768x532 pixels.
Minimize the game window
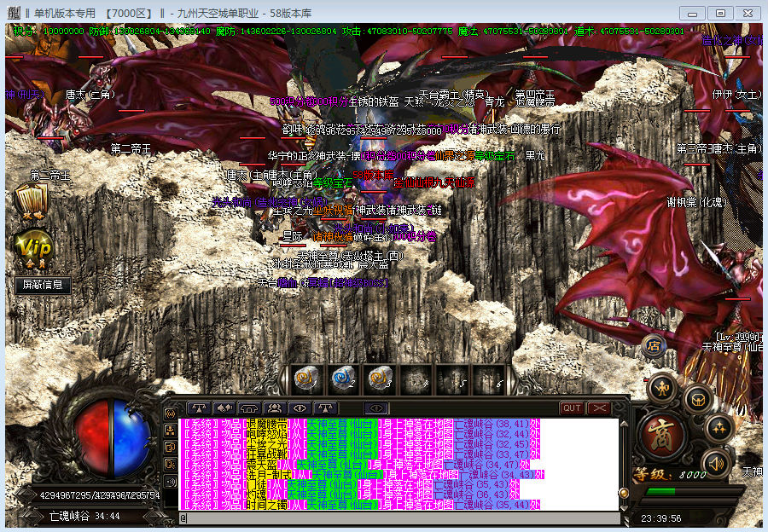(692, 13)
